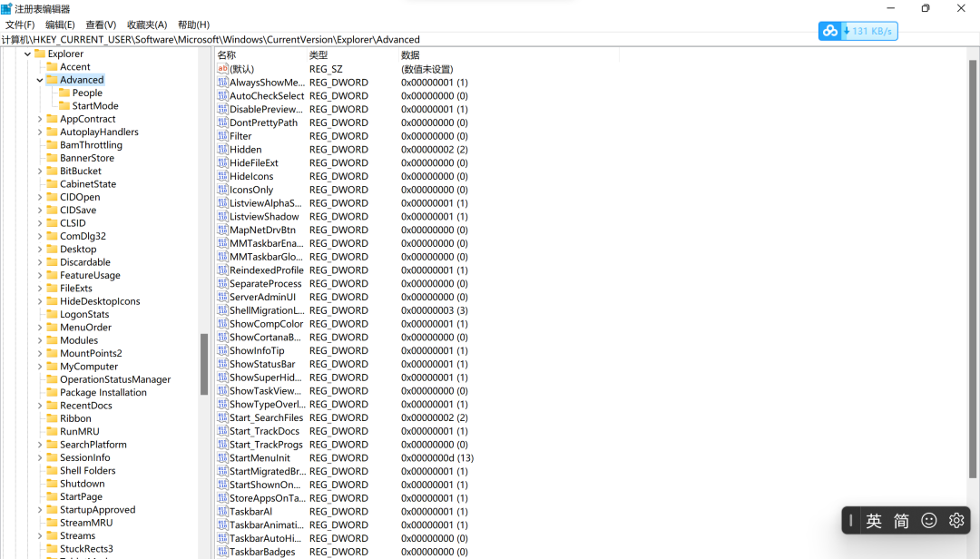Click the tree pane vertical scrollbar thumb

(204, 364)
